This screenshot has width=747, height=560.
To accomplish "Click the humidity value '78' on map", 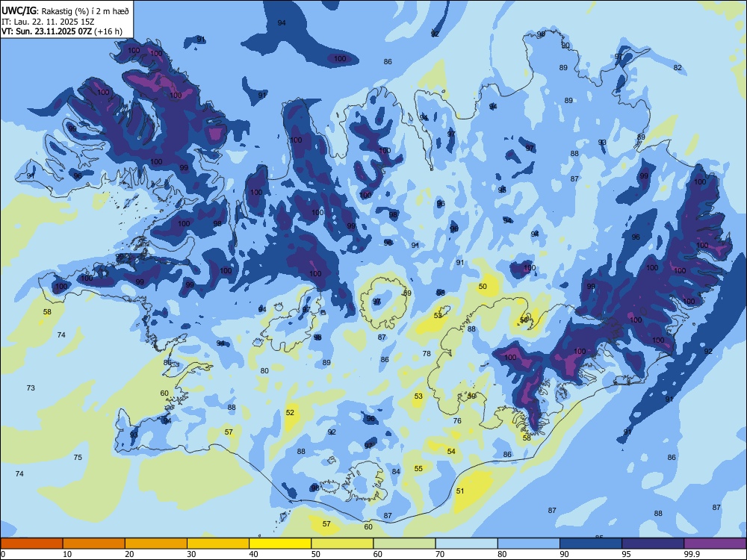I will point(427,353).
